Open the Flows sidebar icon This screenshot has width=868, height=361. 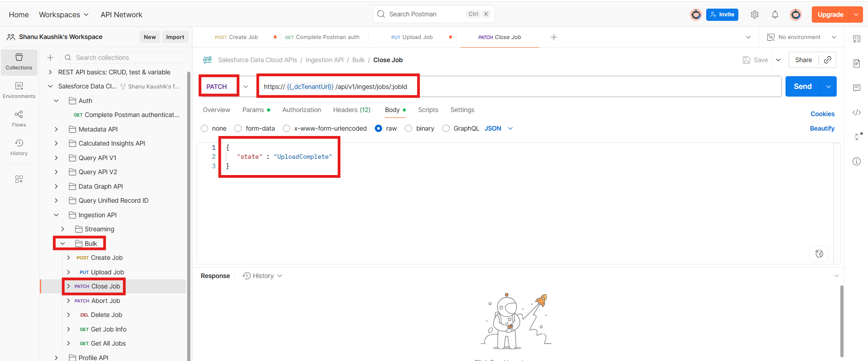coord(19,118)
